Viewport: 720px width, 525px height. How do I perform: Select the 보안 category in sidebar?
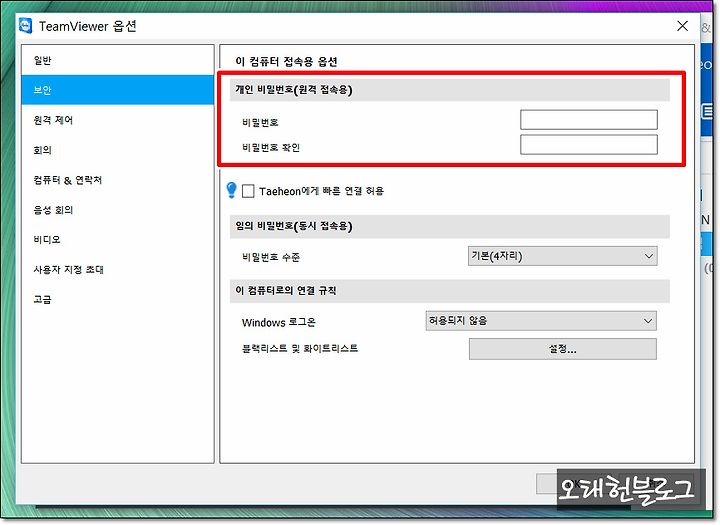click(117, 90)
